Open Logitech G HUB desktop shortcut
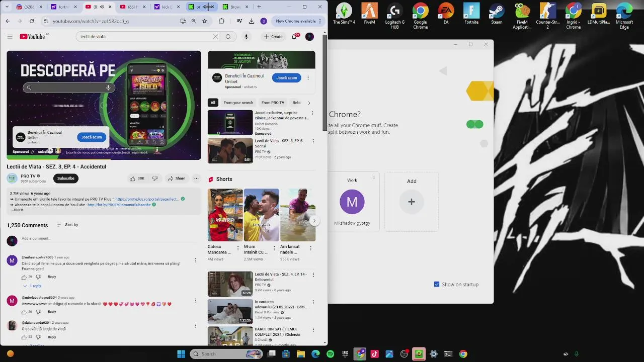Image resolution: width=644 pixels, height=362 pixels. 395,16
